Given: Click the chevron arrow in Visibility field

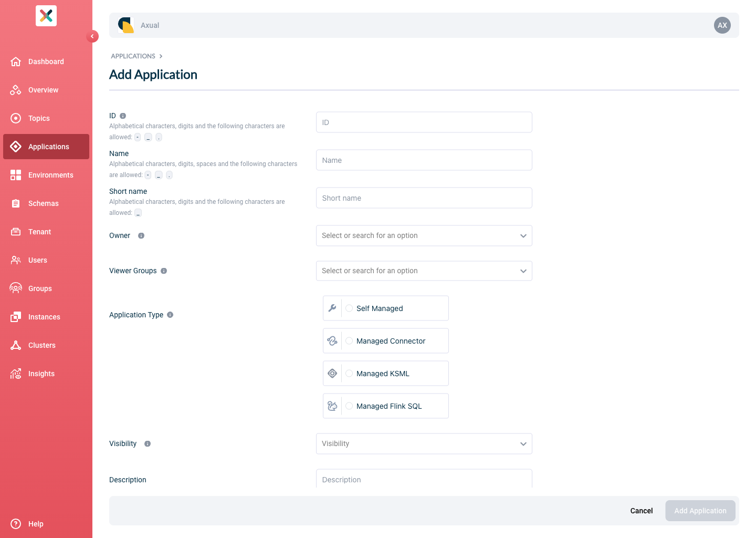Looking at the screenshot, I should click(523, 444).
